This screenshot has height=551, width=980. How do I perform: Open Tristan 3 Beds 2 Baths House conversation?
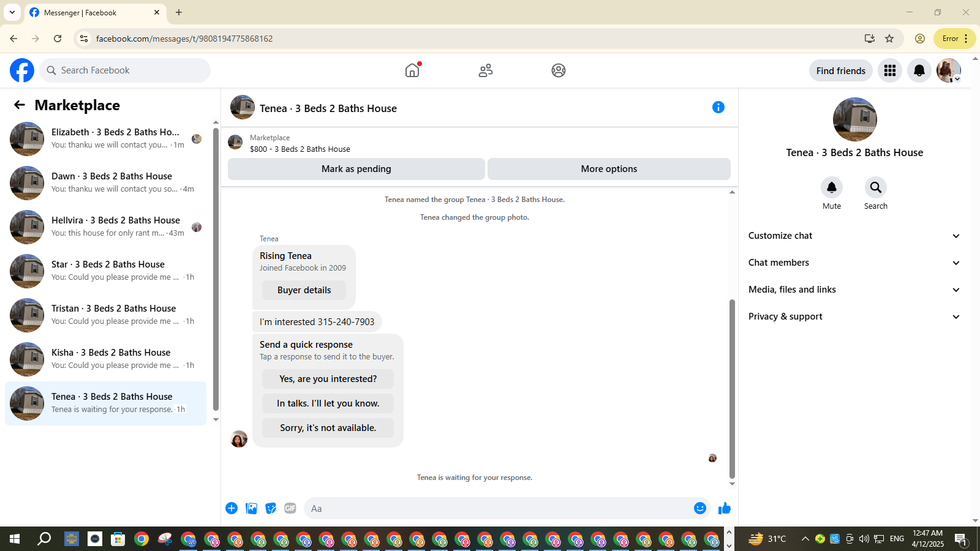coord(105,315)
